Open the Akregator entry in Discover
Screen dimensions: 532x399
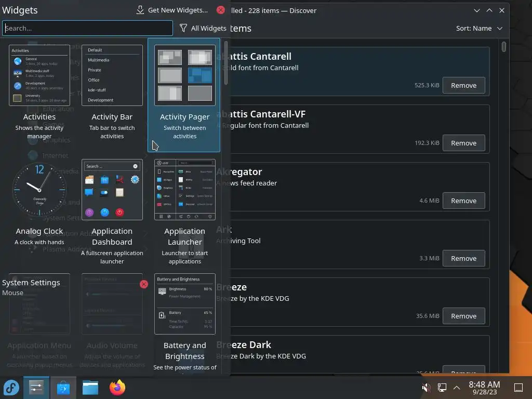pos(360,187)
